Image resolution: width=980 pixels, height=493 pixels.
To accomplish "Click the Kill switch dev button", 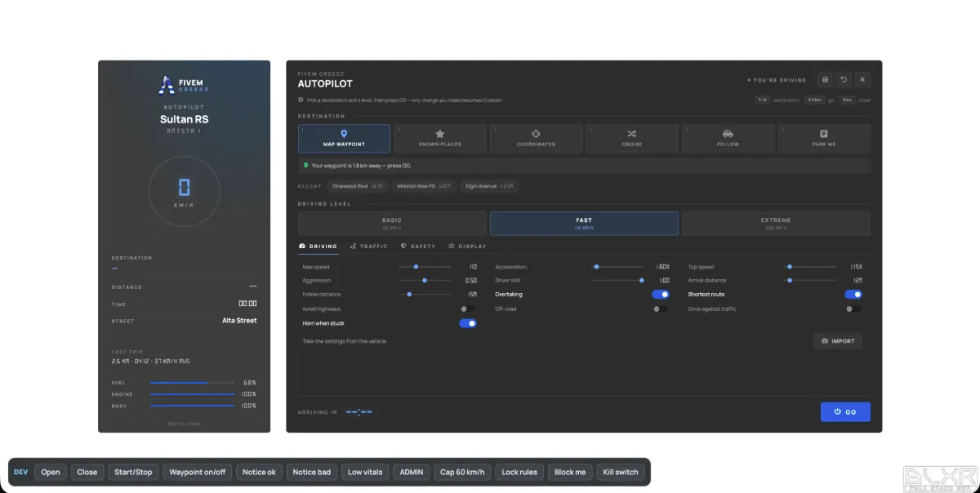I will click(621, 472).
